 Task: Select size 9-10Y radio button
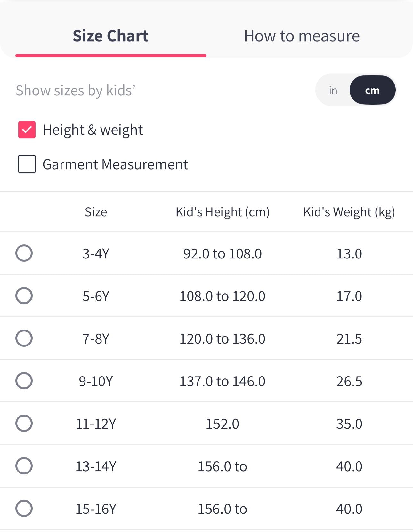point(24,381)
